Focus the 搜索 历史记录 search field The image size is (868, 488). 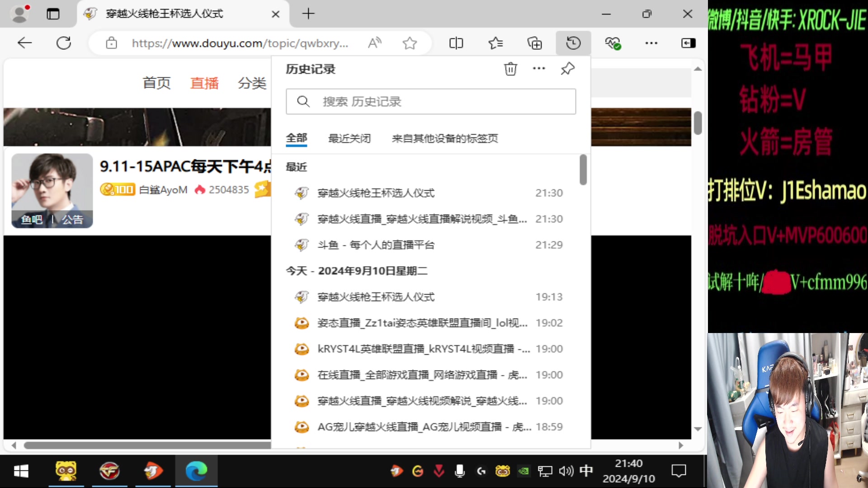(431, 102)
